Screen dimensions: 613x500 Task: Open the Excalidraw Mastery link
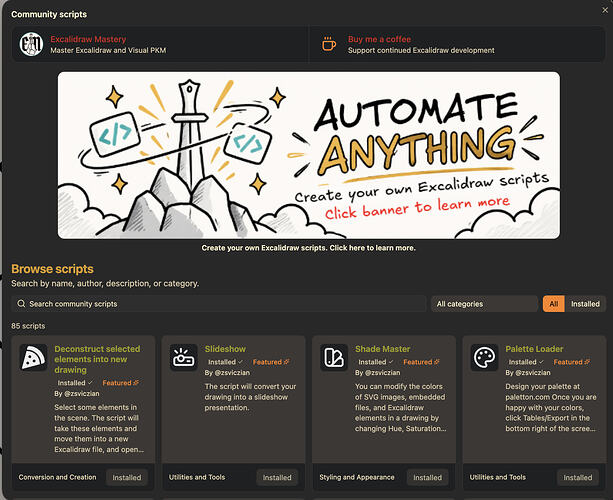(88, 39)
